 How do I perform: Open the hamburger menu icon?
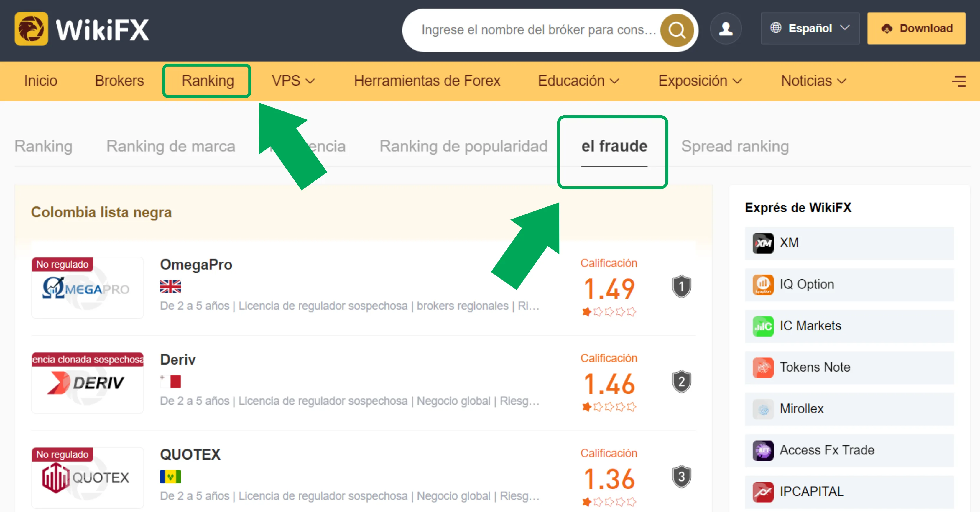(x=959, y=81)
